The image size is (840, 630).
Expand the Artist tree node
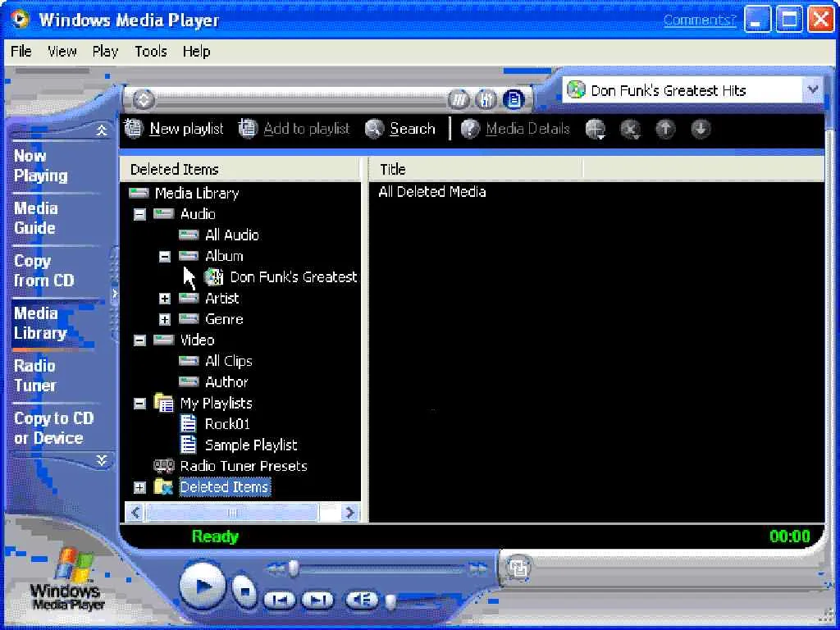pos(164,299)
